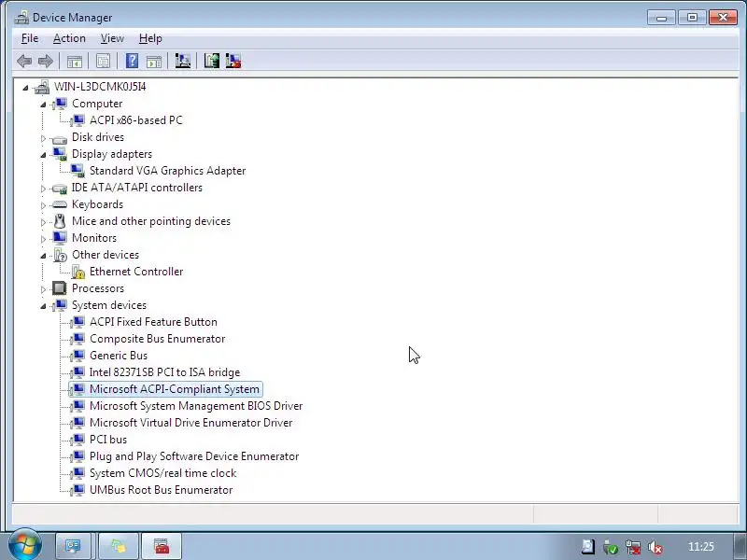Expand the Disk drives category
The height and width of the screenshot is (560, 747).
tap(43, 138)
